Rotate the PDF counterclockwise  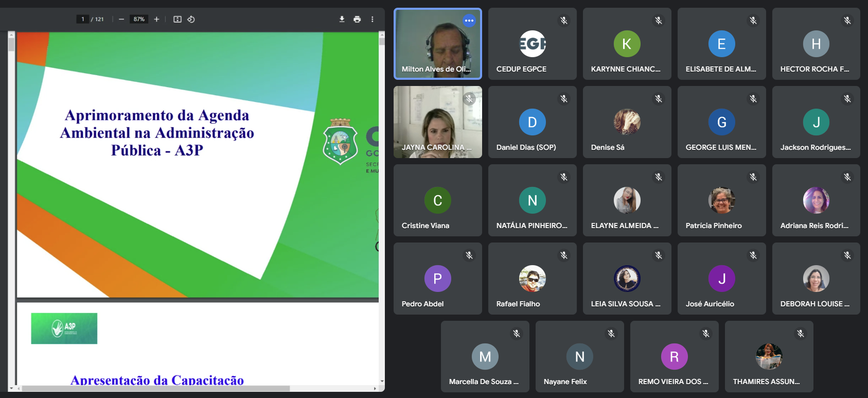(x=191, y=19)
